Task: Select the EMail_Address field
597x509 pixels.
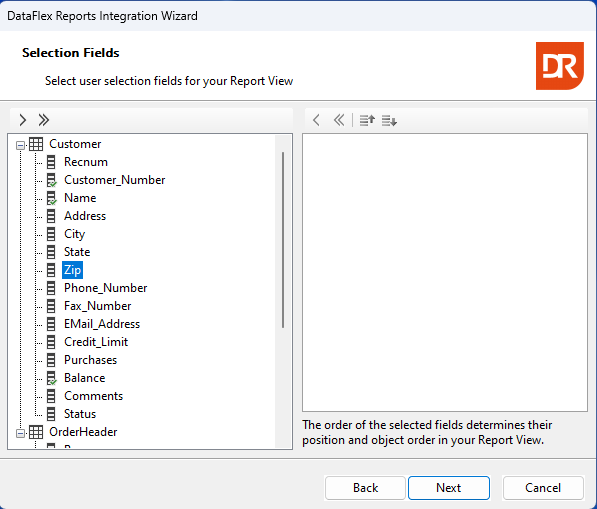Action: pyautogui.click(x=102, y=324)
